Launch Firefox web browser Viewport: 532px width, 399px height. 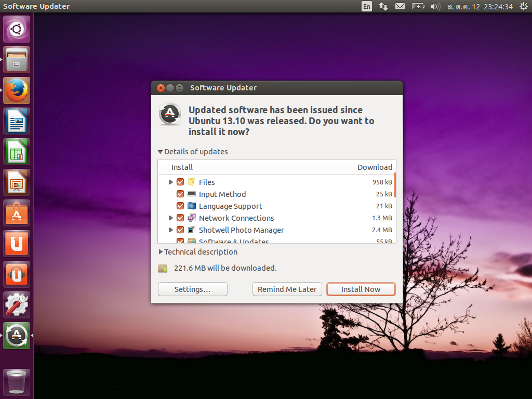click(17, 90)
